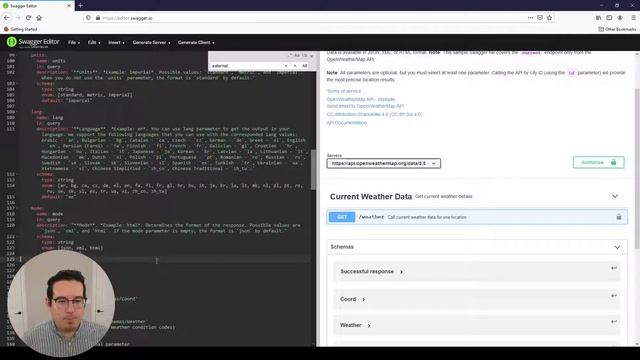Open the API Documentation link

[x=347, y=122]
